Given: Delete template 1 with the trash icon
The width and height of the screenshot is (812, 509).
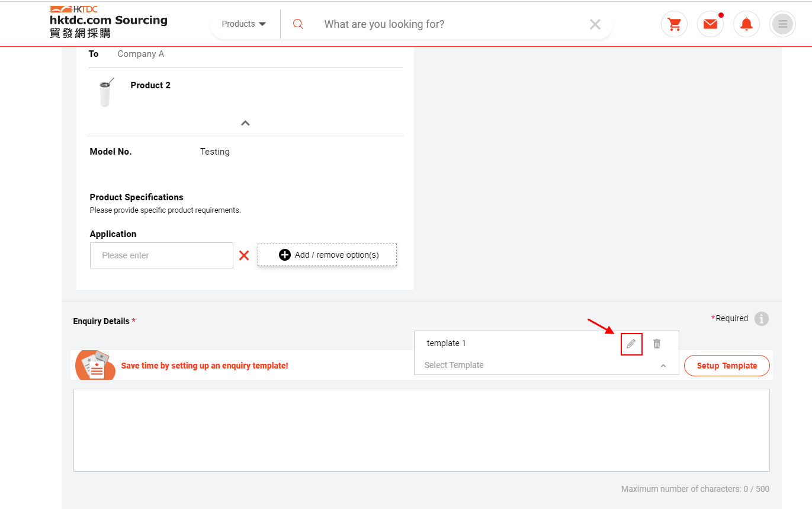Looking at the screenshot, I should pos(657,344).
